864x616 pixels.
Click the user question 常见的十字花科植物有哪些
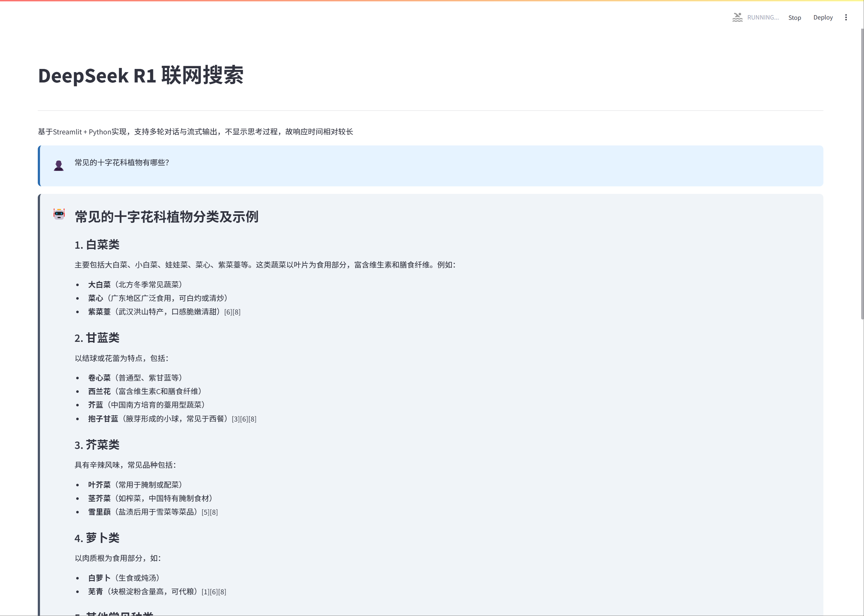[x=122, y=162]
